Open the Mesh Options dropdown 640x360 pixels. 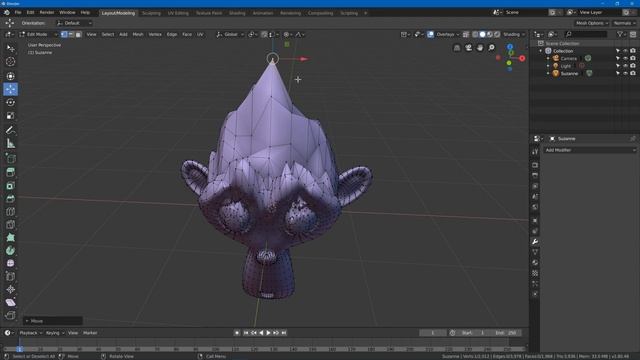tap(592, 23)
